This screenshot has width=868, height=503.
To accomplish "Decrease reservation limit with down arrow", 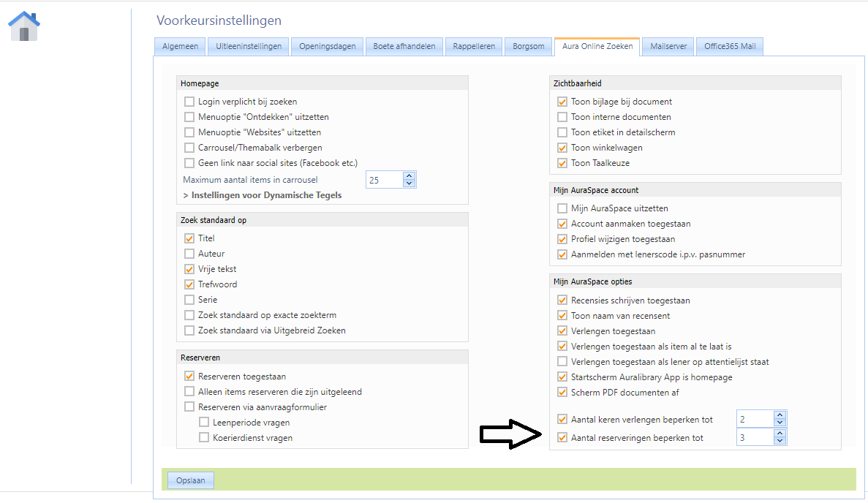I will [x=780, y=442].
